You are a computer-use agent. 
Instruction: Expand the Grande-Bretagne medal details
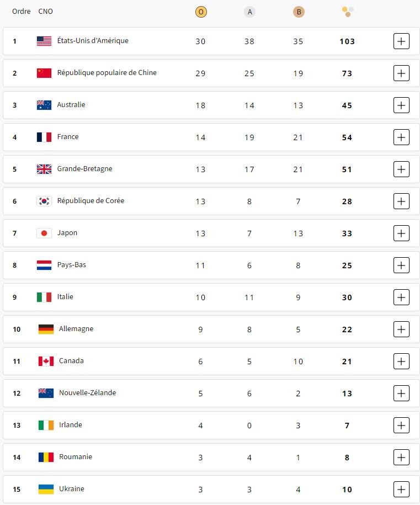(401, 169)
